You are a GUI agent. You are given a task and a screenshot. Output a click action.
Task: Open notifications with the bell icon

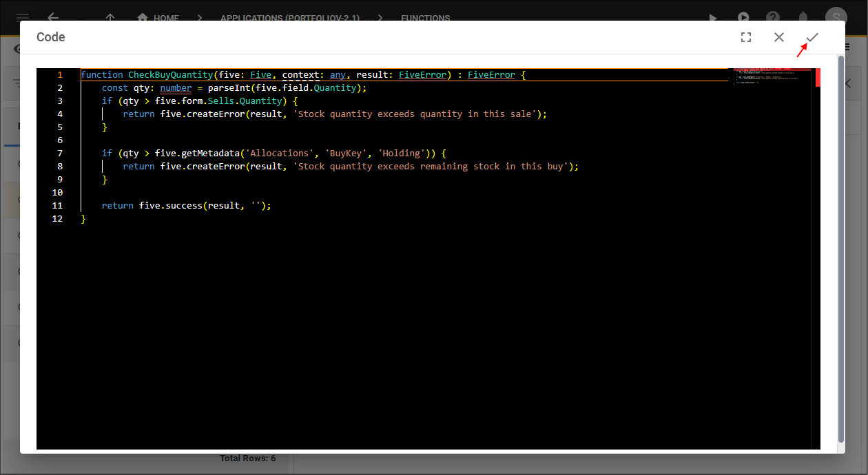[803, 18]
